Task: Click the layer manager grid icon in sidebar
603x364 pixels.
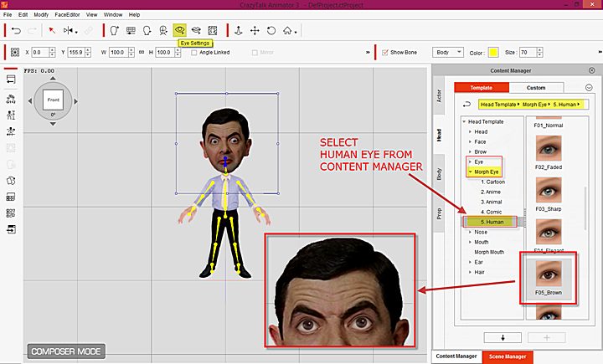Action: (x=11, y=197)
